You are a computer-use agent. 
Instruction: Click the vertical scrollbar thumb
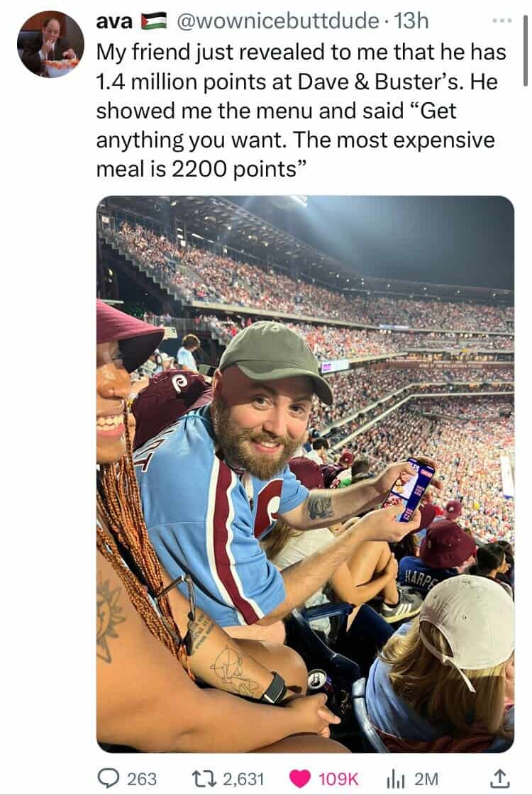(x=526, y=50)
